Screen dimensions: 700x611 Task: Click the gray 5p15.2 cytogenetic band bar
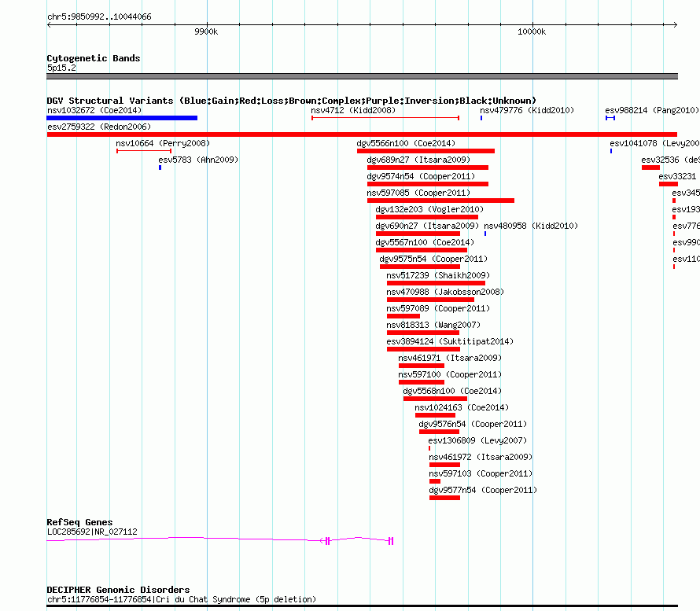click(362, 76)
